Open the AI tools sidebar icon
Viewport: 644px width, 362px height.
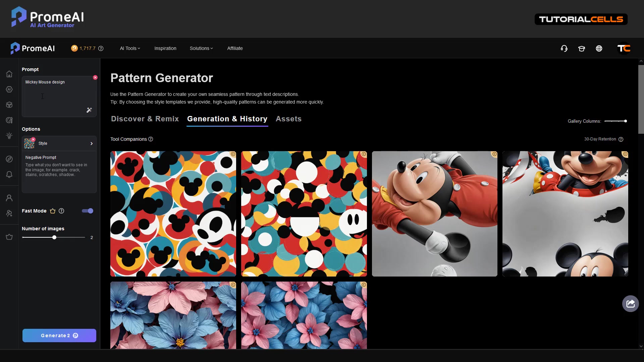point(9,89)
